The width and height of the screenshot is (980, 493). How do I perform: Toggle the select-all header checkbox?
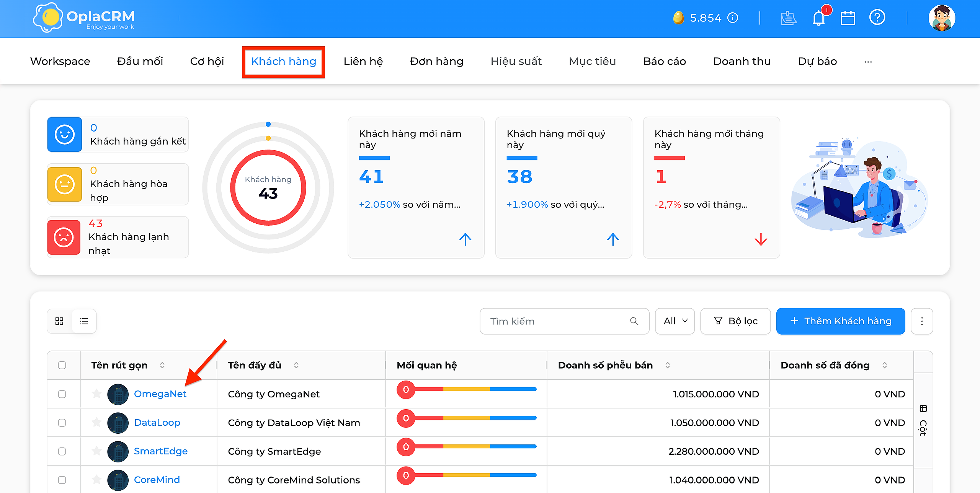pos(62,365)
